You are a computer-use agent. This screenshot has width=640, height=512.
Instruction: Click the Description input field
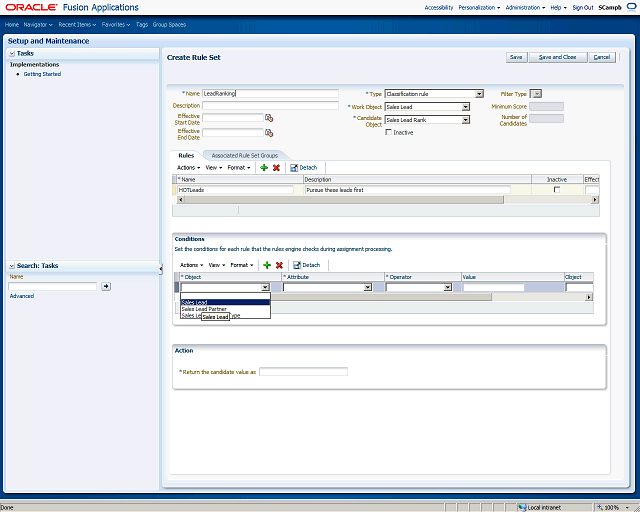pos(271,105)
